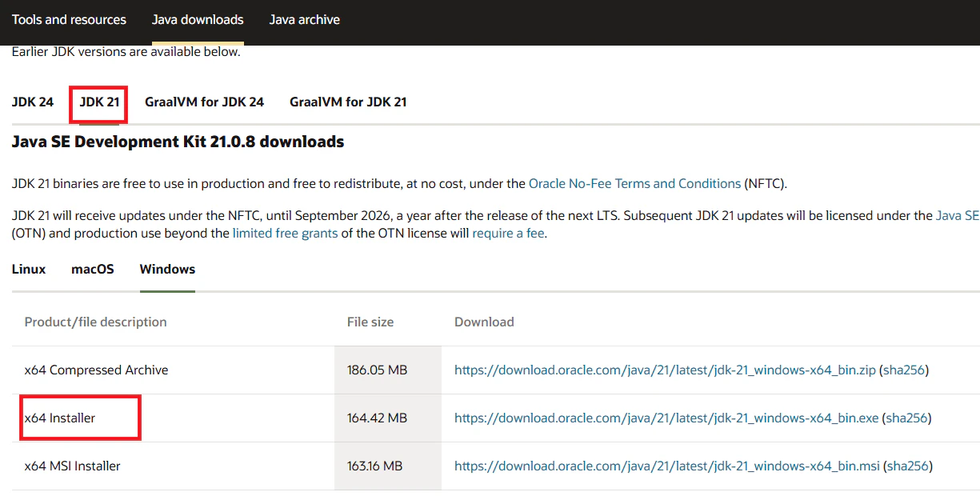Click the x64 Compressed Archive description cell
The image size is (980, 496).
click(173, 370)
